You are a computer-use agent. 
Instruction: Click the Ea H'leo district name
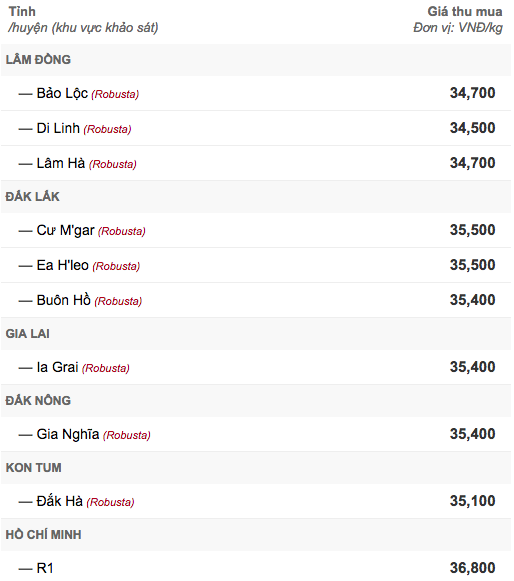point(63,265)
